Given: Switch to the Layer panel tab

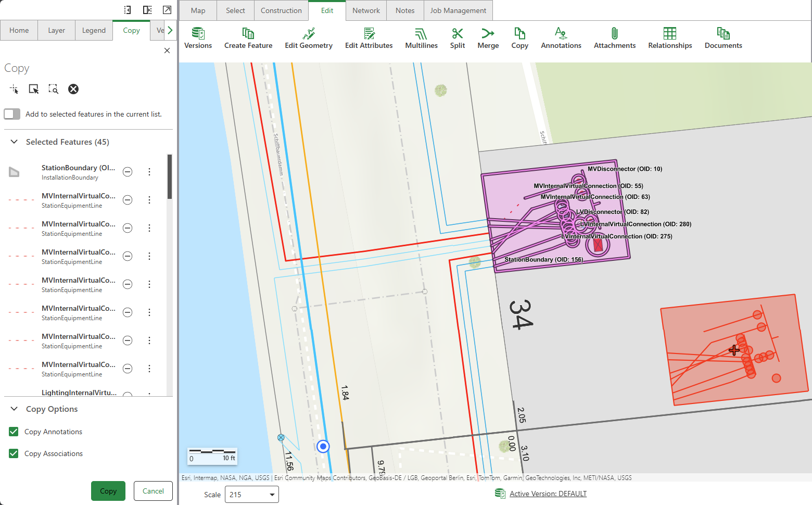Looking at the screenshot, I should tap(56, 30).
